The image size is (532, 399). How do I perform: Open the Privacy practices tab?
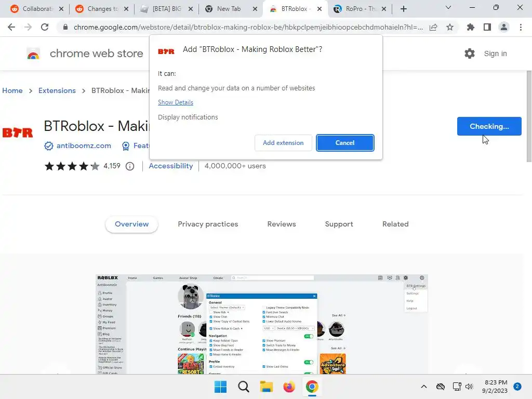tap(208, 224)
